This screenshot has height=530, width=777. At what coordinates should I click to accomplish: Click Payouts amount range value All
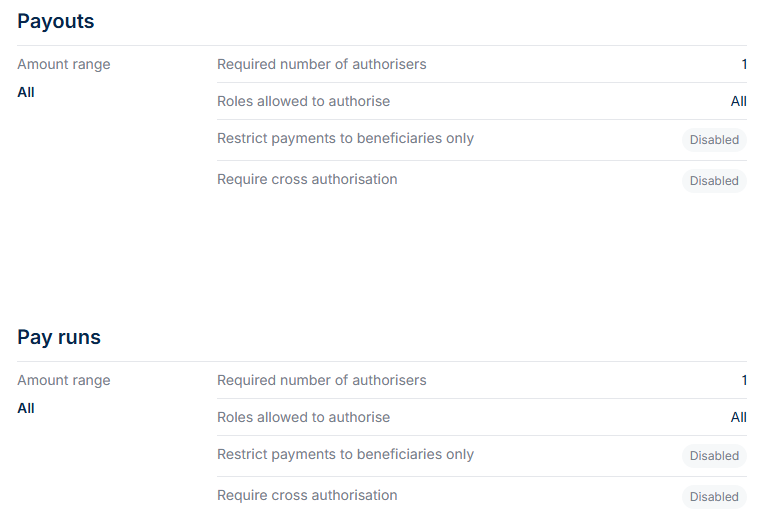coord(26,93)
